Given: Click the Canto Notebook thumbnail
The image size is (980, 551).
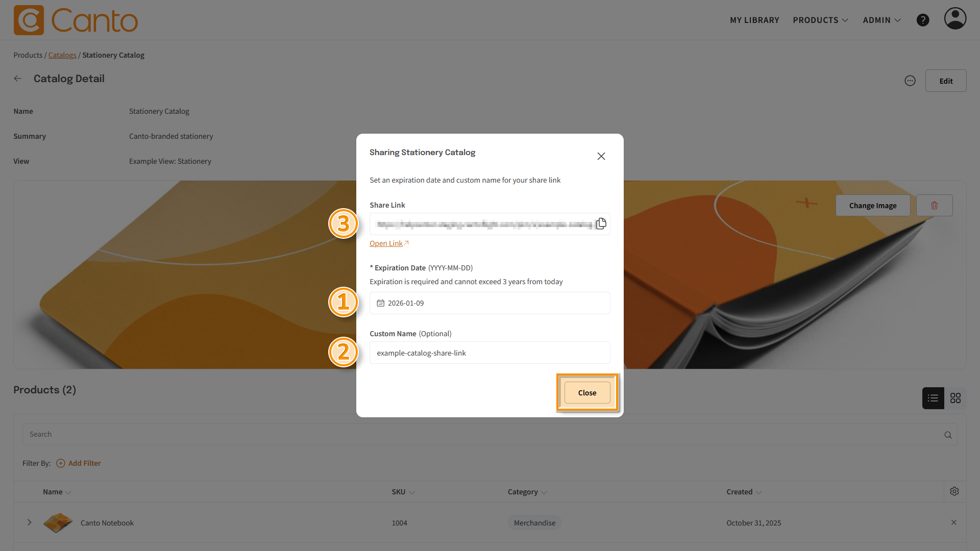Looking at the screenshot, I should (x=58, y=522).
